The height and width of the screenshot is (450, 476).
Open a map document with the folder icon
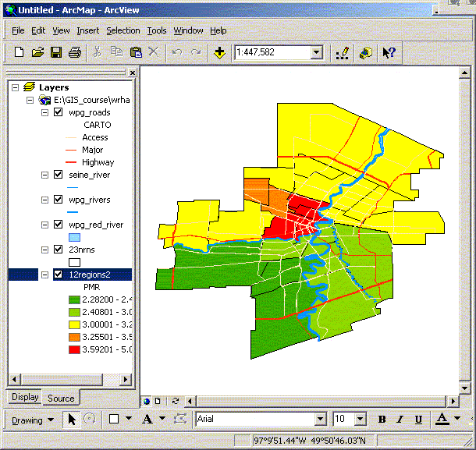click(37, 53)
